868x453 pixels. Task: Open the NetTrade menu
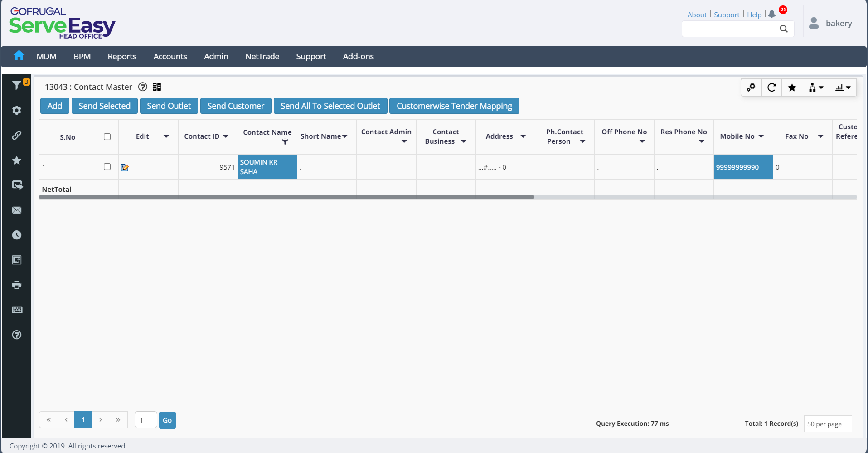point(262,56)
